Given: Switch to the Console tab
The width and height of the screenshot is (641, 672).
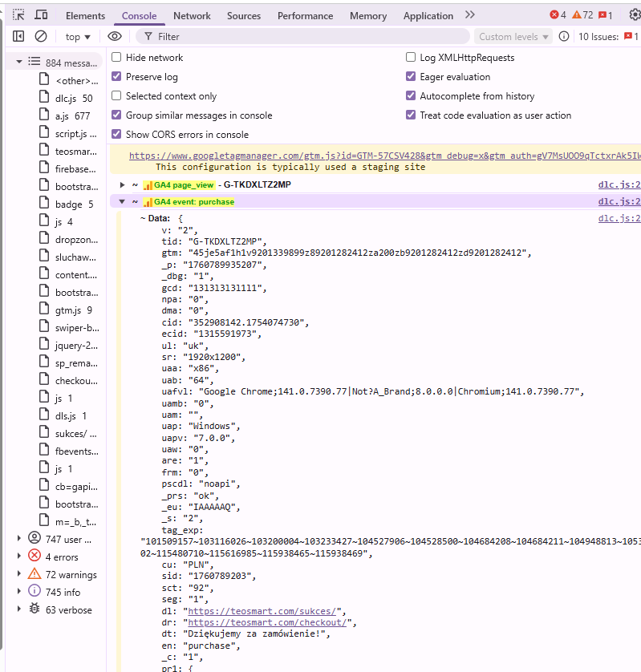Looking at the screenshot, I should 140,16.
